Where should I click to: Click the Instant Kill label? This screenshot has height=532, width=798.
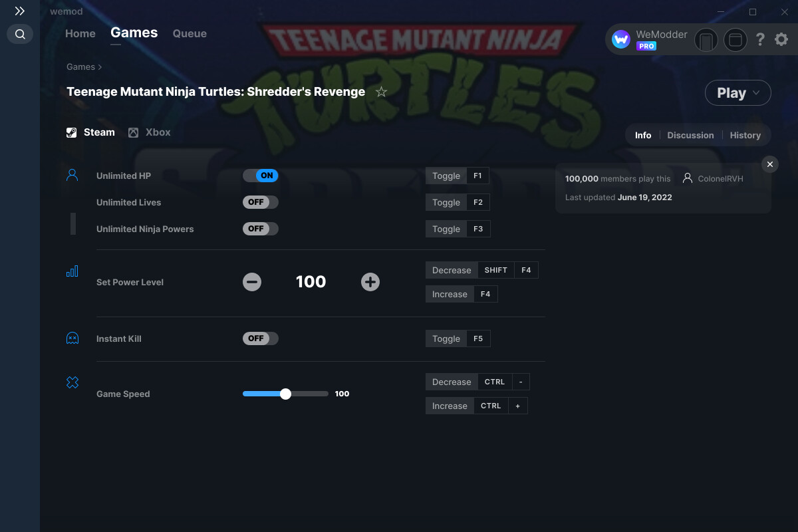pos(119,338)
